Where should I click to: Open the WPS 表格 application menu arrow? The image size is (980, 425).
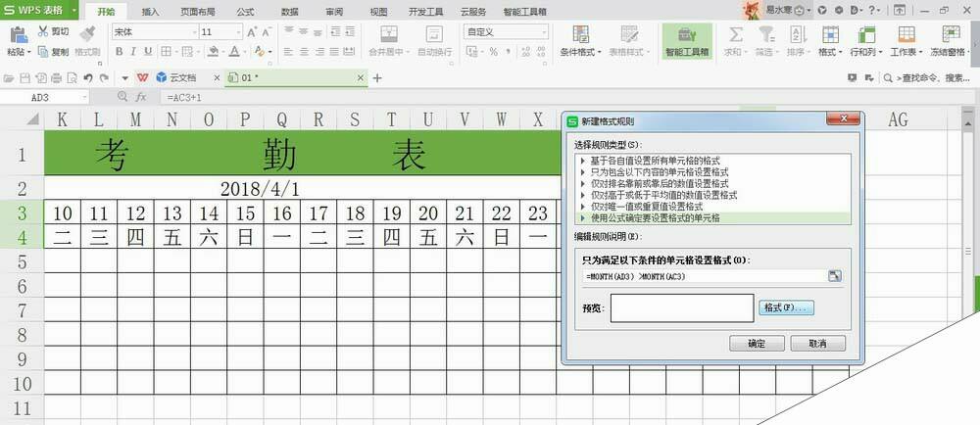tap(74, 10)
